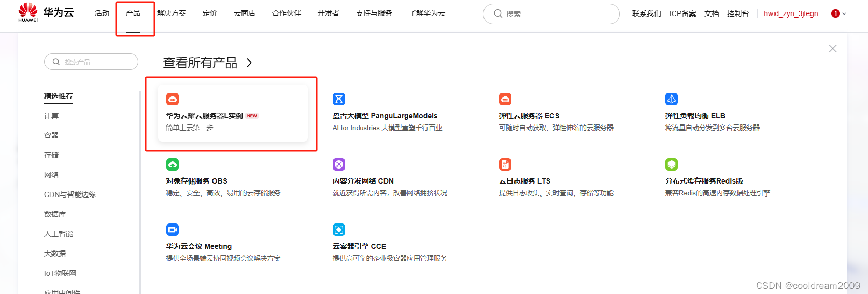The image size is (868, 294).
Task: Open the 了解华为云 menu
Action: pyautogui.click(x=427, y=13)
